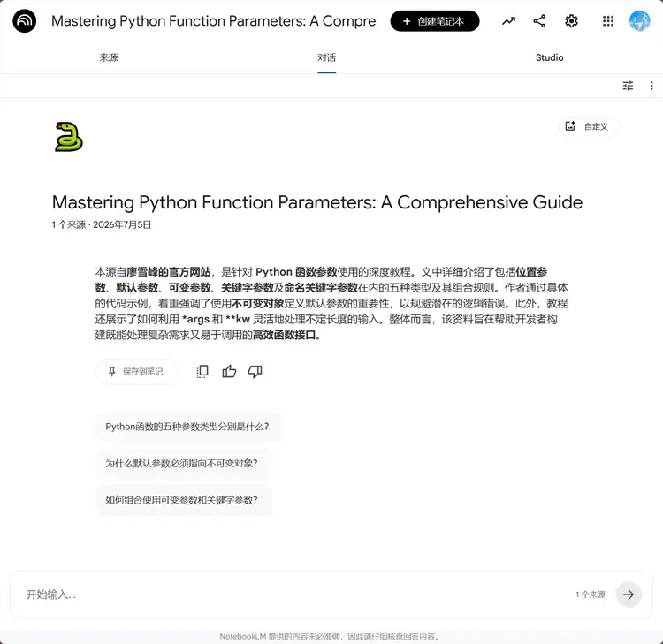Click the 1 个来源 indicator in input box
Screen dimensions: 663x644
[x=591, y=595]
